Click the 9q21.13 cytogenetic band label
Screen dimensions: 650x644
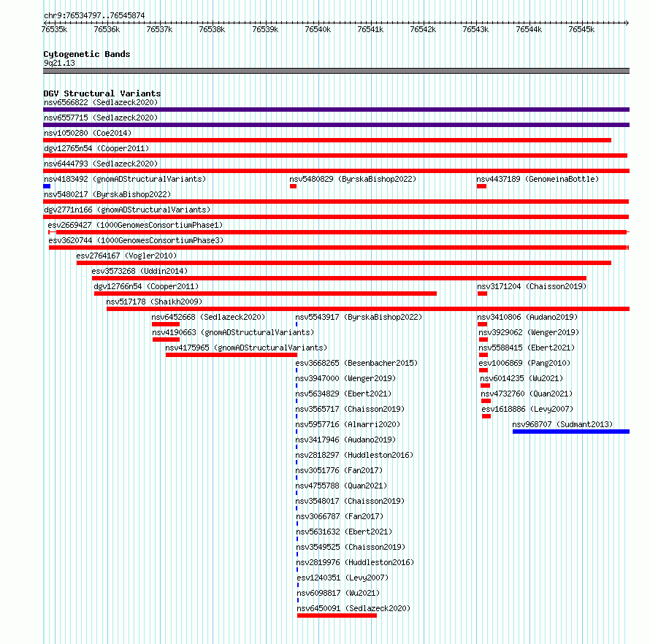[59, 63]
